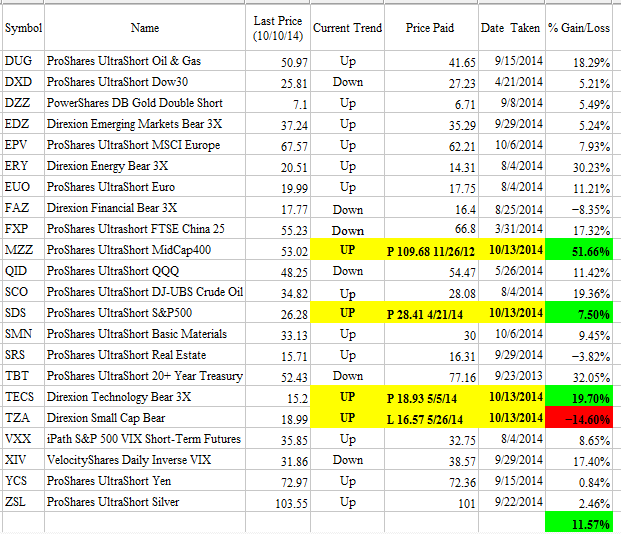
Task: Select the EUO symbol cell
Action: 23,187
